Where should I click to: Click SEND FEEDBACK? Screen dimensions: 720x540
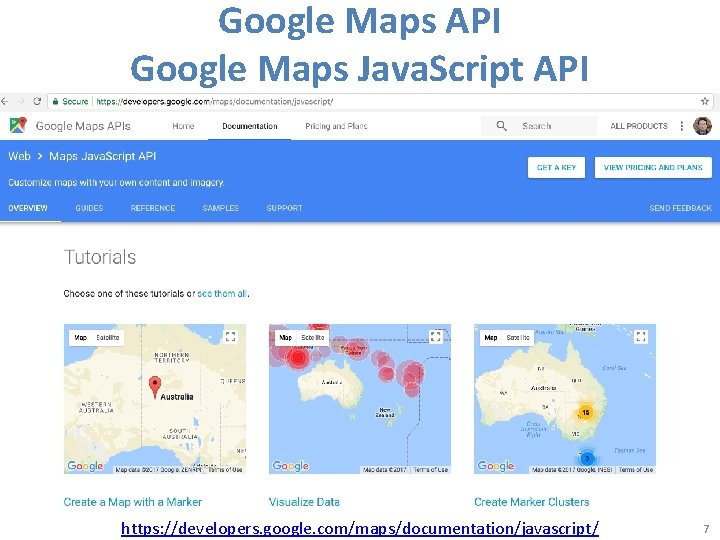tap(681, 208)
